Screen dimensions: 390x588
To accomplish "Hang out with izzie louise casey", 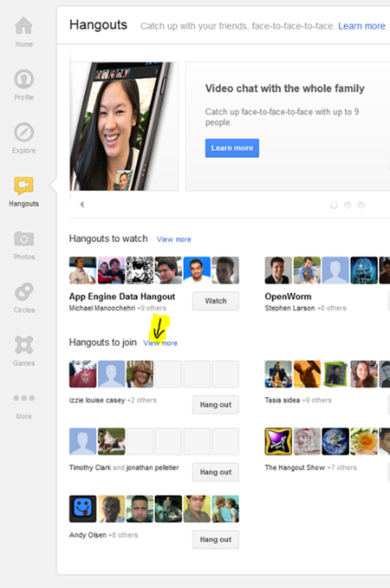I will tap(216, 405).
